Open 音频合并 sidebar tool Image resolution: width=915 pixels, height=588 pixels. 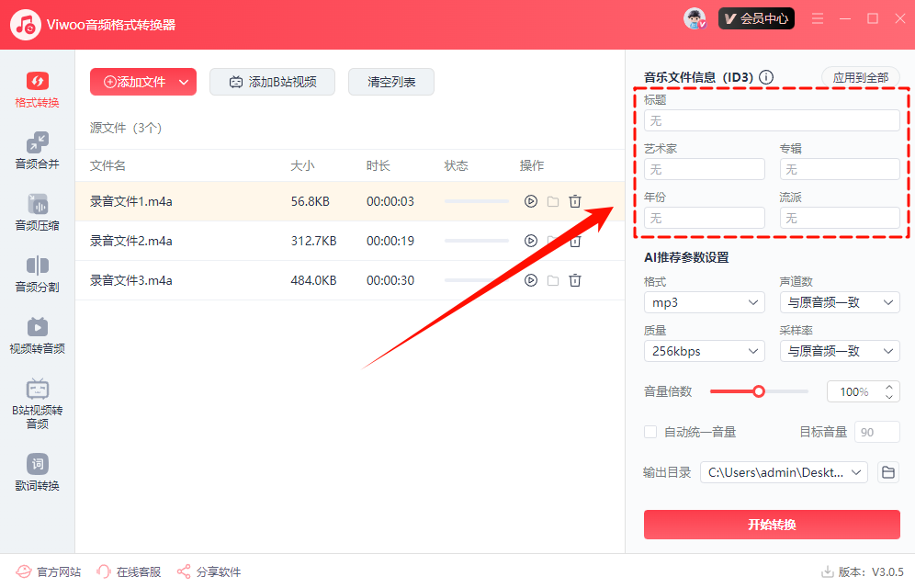[38, 152]
